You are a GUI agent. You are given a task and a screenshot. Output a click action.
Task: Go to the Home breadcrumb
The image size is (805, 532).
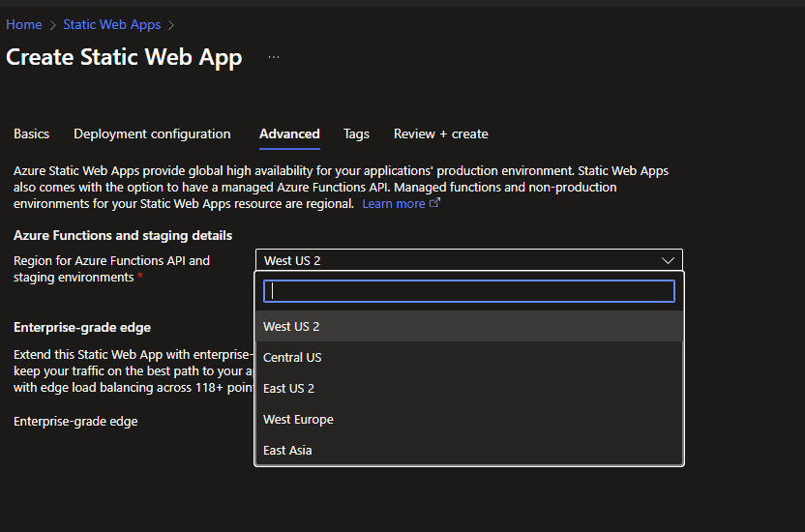(24, 24)
